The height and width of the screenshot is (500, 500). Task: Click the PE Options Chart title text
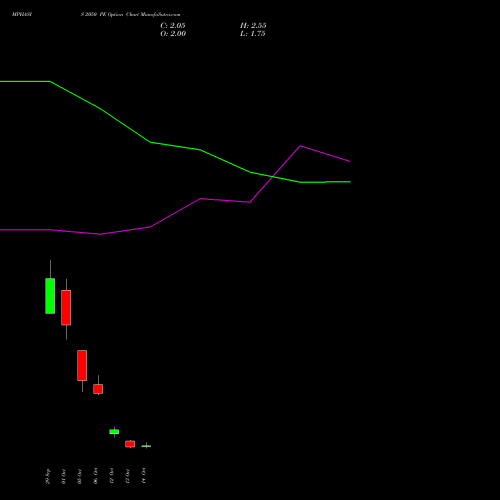(130, 15)
